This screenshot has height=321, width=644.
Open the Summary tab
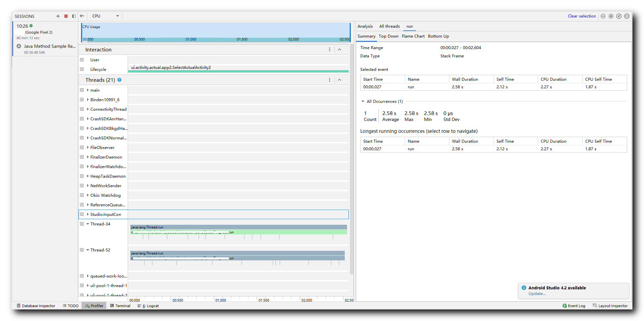click(366, 36)
